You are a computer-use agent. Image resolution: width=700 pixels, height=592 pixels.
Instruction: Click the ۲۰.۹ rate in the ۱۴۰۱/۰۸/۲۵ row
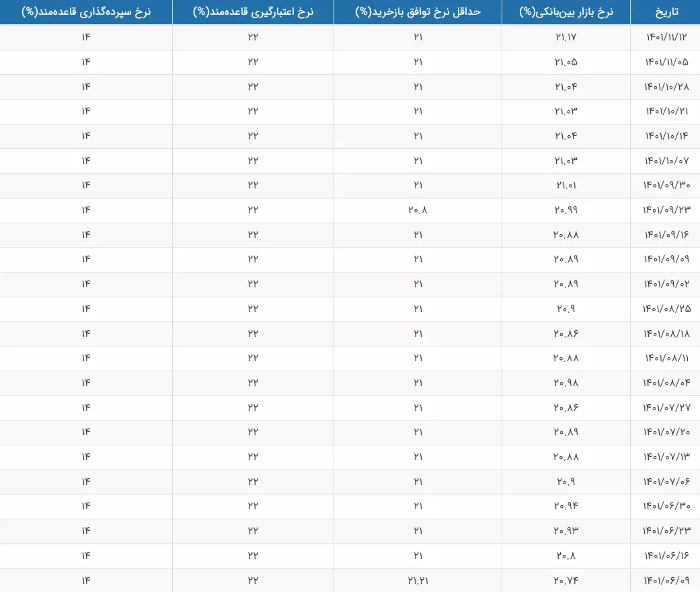click(566, 309)
